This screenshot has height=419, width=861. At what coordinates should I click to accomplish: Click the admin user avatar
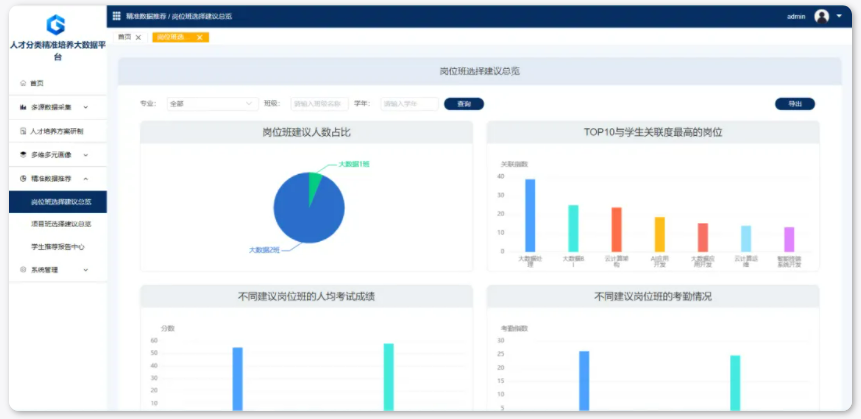click(x=821, y=17)
